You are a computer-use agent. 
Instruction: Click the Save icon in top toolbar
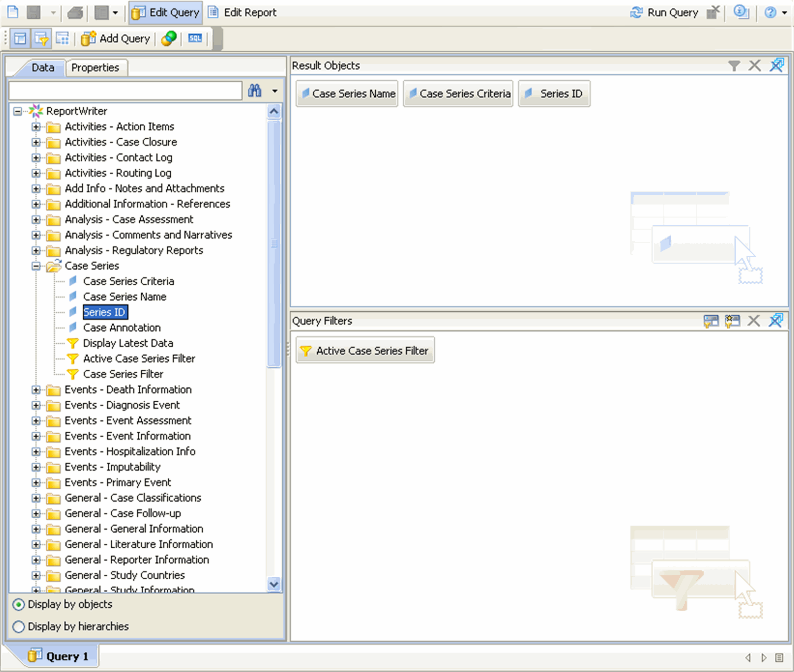(x=33, y=12)
